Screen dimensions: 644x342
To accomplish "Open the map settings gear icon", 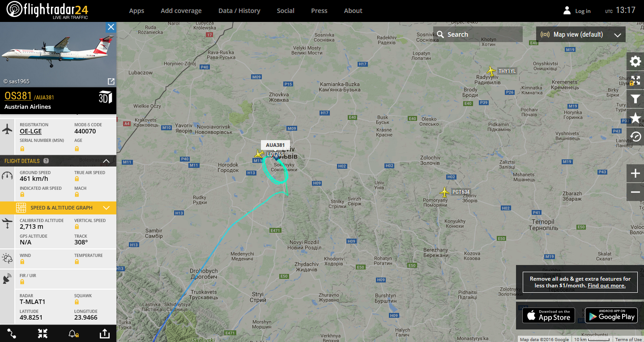I will pos(635,62).
